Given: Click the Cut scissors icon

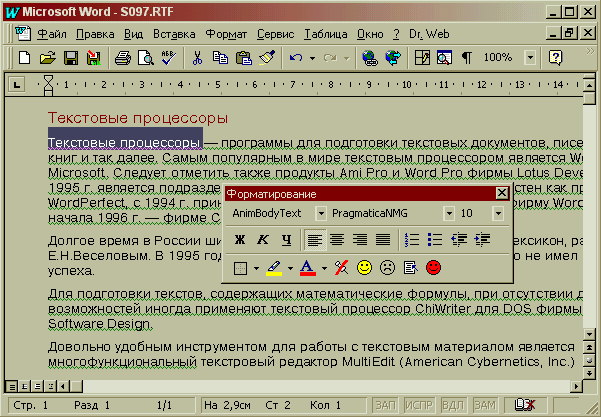Looking at the screenshot, I should (198, 58).
